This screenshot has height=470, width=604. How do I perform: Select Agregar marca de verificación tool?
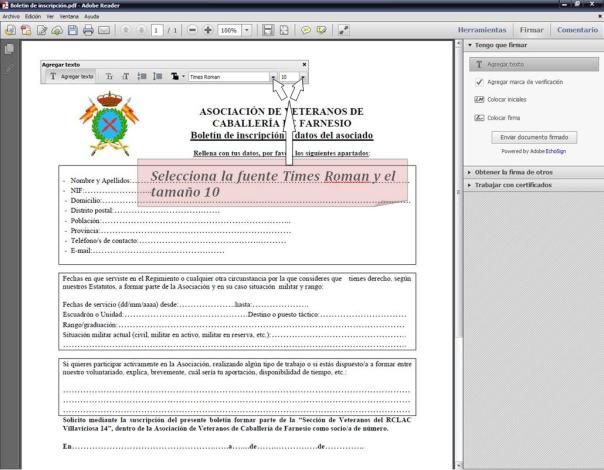479,81
